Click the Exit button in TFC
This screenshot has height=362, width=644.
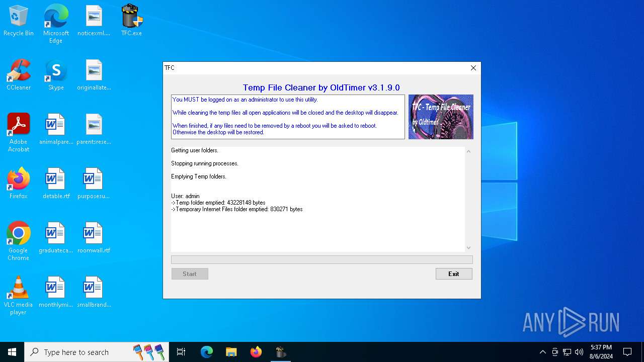pyautogui.click(x=454, y=274)
